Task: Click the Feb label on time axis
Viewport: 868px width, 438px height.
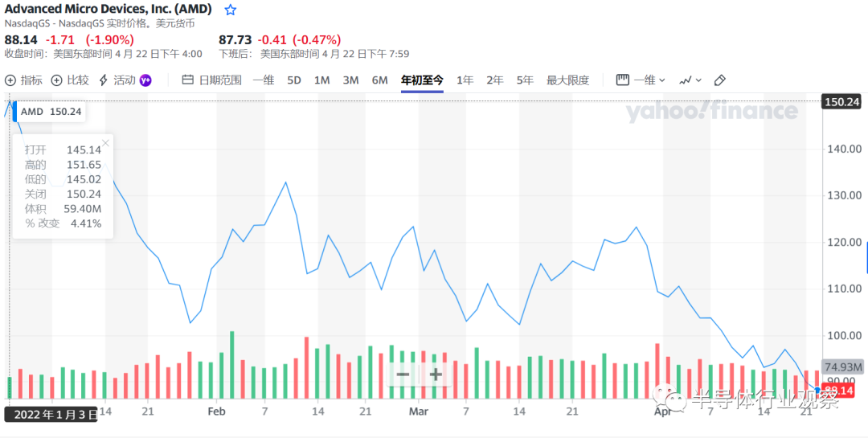Action: click(217, 412)
